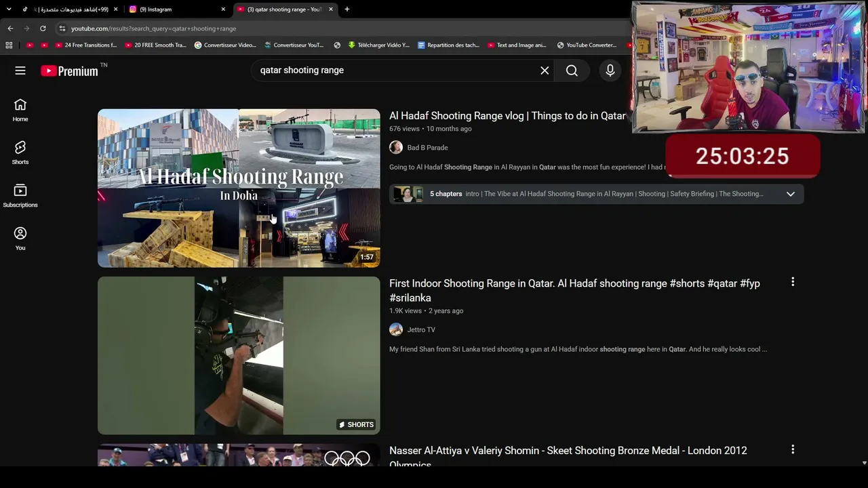Visit the Jettro TV channel name
The width and height of the screenshot is (868, 488).
421,330
